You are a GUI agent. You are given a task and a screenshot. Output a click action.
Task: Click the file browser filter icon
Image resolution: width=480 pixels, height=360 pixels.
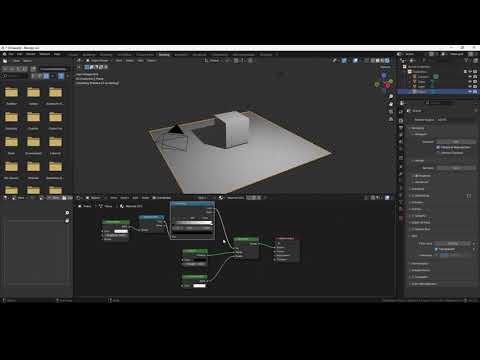pyautogui.click(x=61, y=76)
